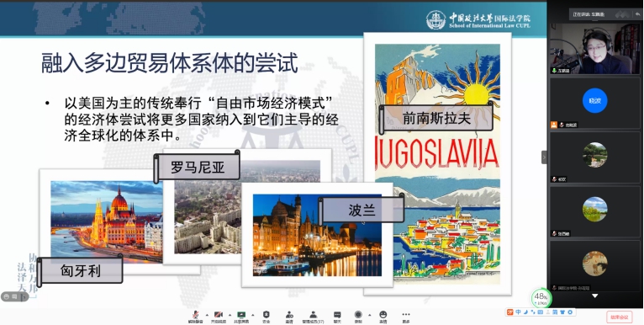Expand audio options arrow beside microphone
This screenshot has height=325, width=644.
click(207, 315)
